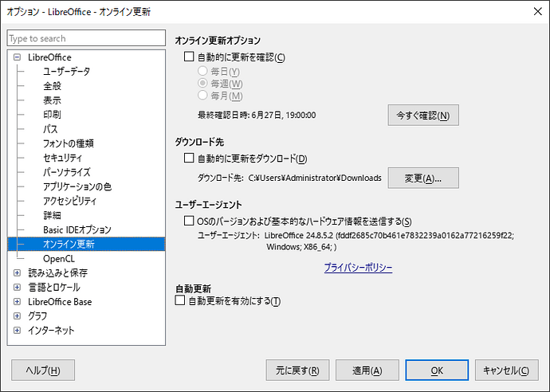Open the 詳細 options page
This screenshot has width=550, height=392.
(52, 215)
